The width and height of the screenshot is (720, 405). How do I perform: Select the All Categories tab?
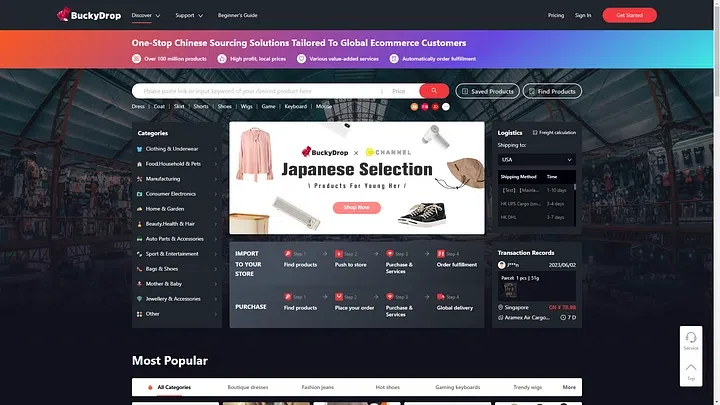coord(174,387)
